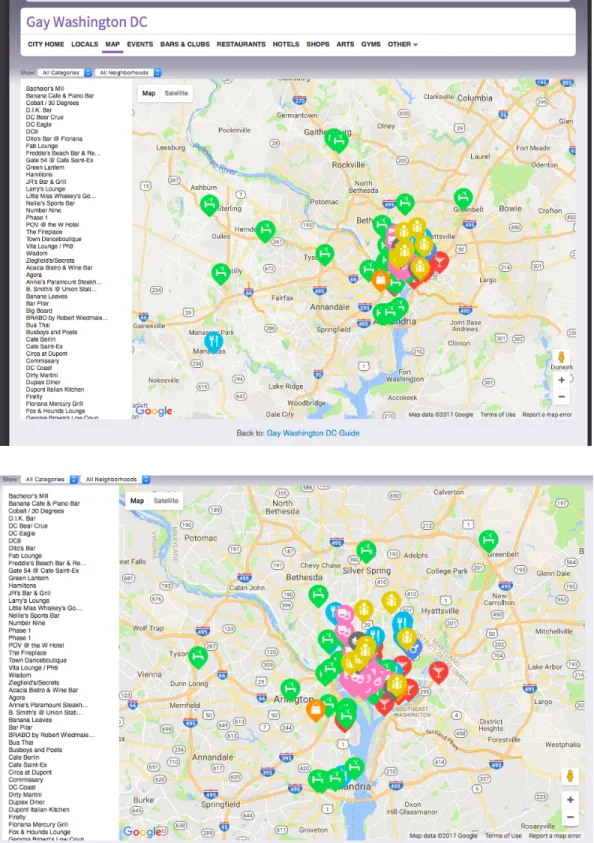
Task: Select Duplex Diner in upper venue list
Action: coord(41,382)
